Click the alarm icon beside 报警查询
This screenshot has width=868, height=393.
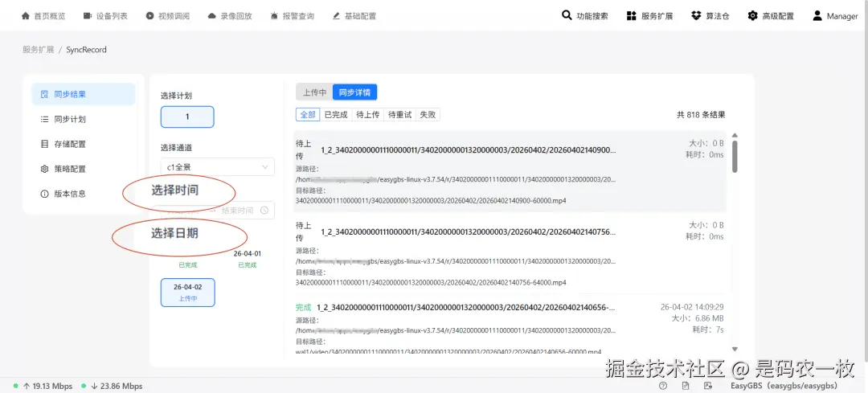[x=275, y=16]
